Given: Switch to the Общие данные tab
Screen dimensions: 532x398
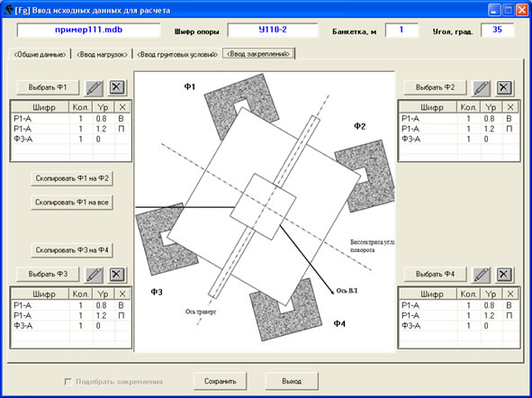Looking at the screenshot, I should point(40,54).
